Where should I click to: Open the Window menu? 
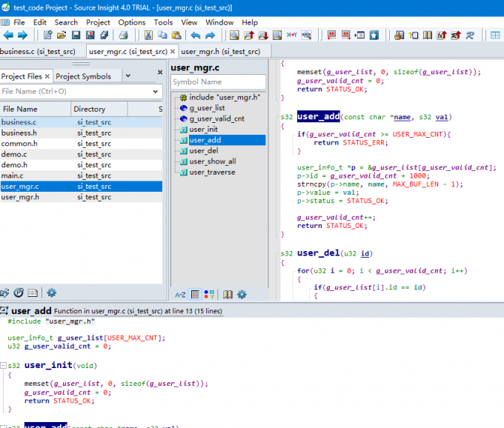(219, 22)
